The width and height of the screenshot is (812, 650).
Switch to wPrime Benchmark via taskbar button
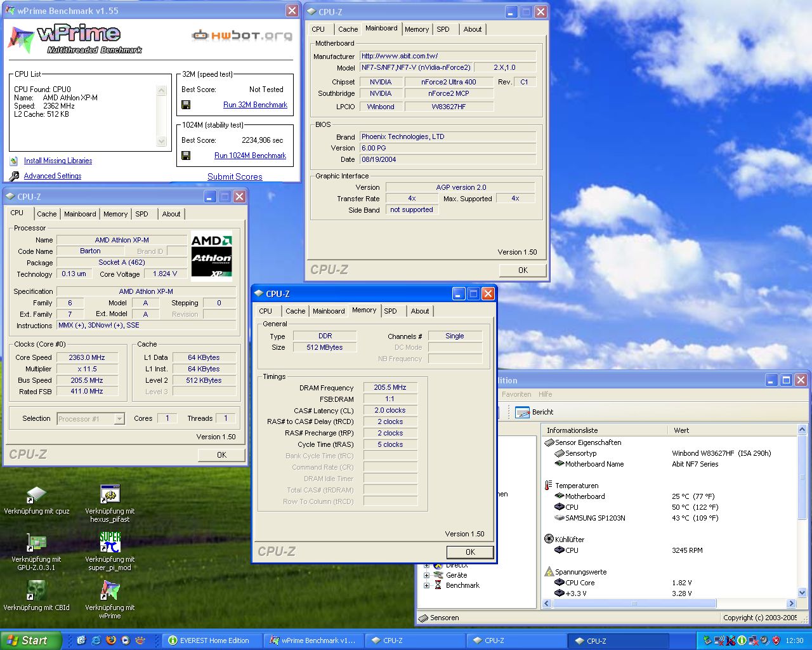313,640
